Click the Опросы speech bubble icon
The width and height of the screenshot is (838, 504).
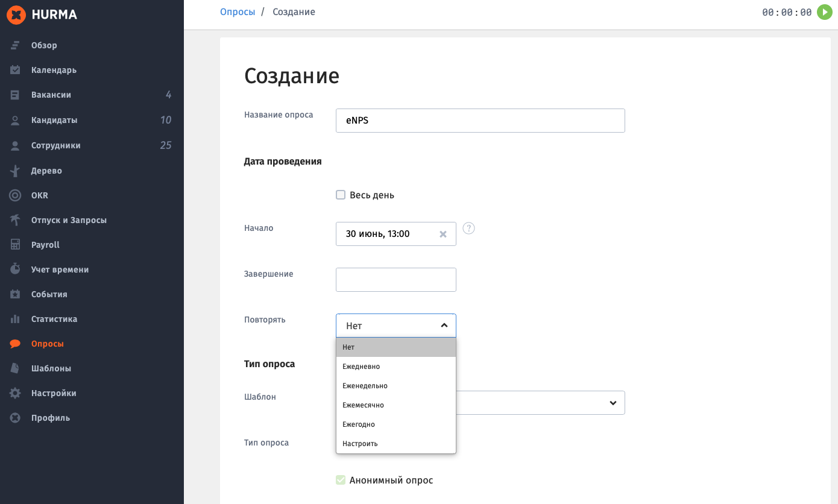(x=16, y=344)
